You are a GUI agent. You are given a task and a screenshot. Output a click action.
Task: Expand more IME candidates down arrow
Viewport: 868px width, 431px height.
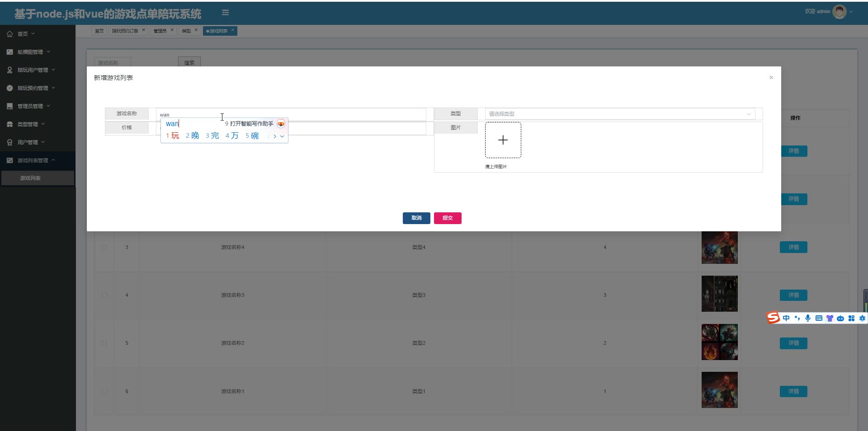point(282,136)
